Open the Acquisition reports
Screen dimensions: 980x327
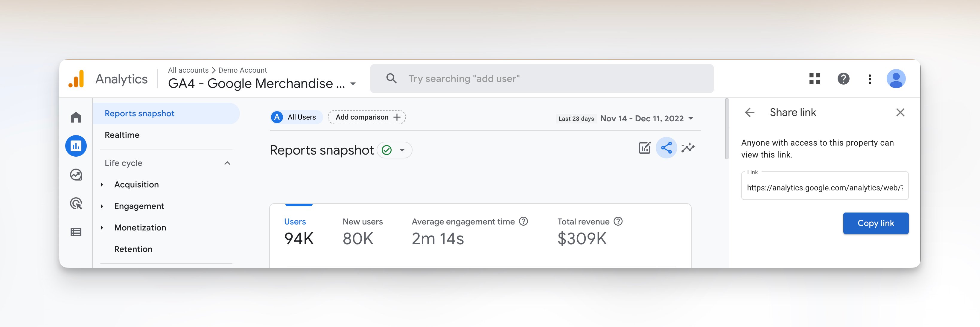coord(136,185)
